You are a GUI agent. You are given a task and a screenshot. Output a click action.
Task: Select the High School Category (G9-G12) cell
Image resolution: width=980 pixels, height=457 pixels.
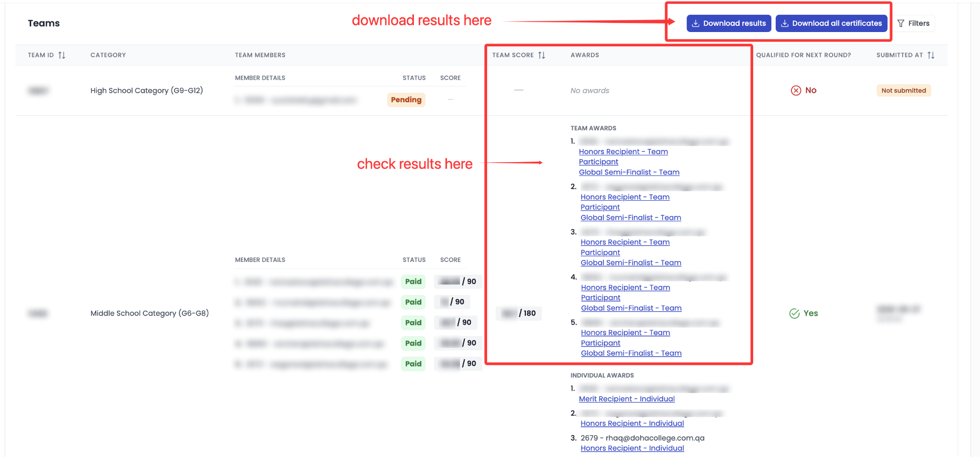[146, 91]
